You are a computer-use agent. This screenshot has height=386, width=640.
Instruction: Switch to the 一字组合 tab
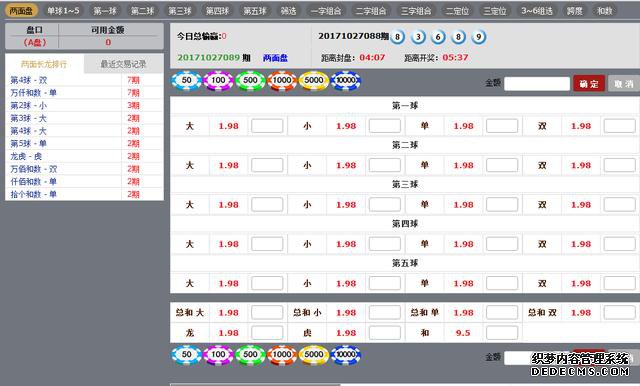tap(326, 11)
